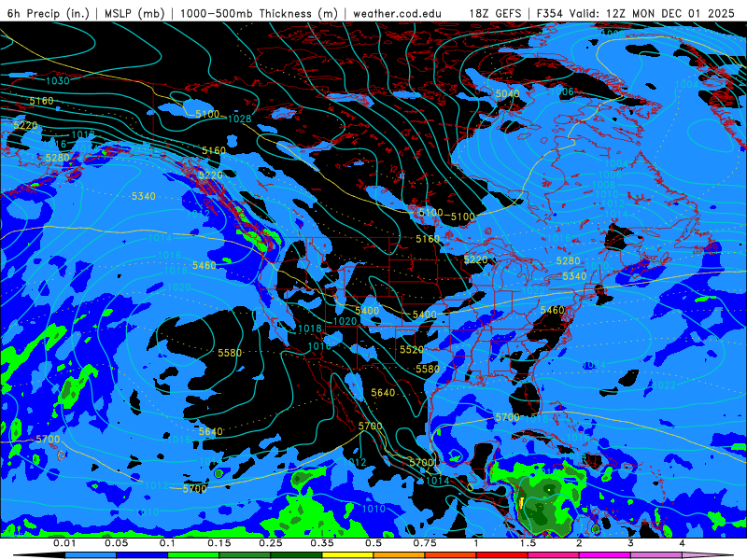Click 'F354 Valid: 12Z MON DEC 01 2025'
Viewport: 747px width, 560px height.
tap(636, 13)
